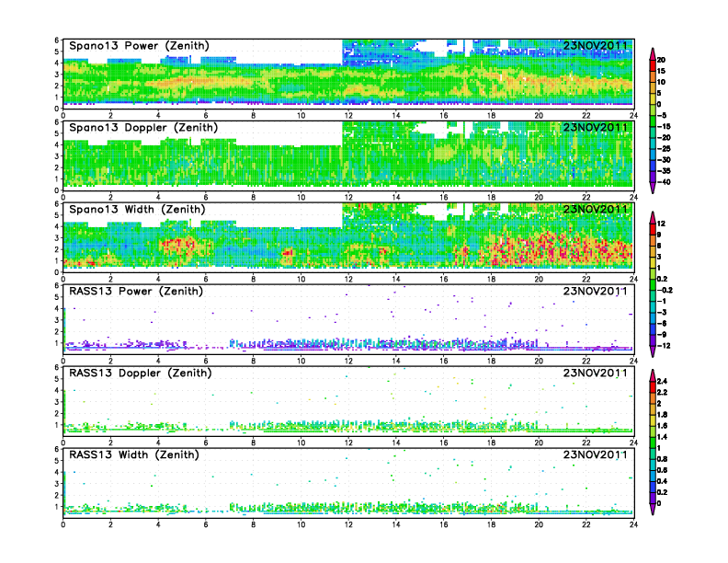Click the -25 label on the top colorbar
Screen dimensions: 728x563
coord(664,149)
